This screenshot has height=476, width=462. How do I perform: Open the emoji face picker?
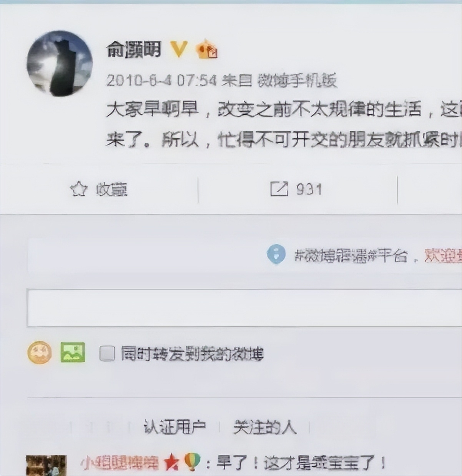click(40, 353)
